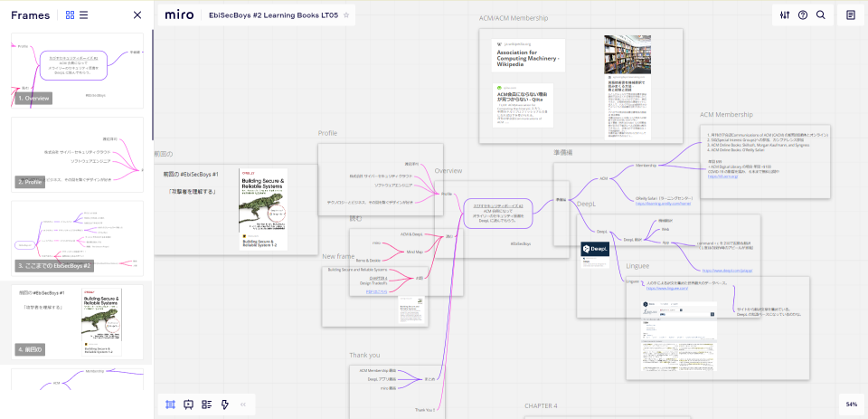Select the Thank You ! node
868x419 pixels.
click(425, 410)
